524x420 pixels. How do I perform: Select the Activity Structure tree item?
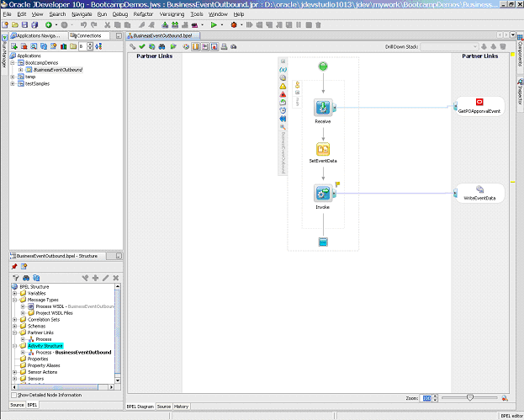[45, 346]
